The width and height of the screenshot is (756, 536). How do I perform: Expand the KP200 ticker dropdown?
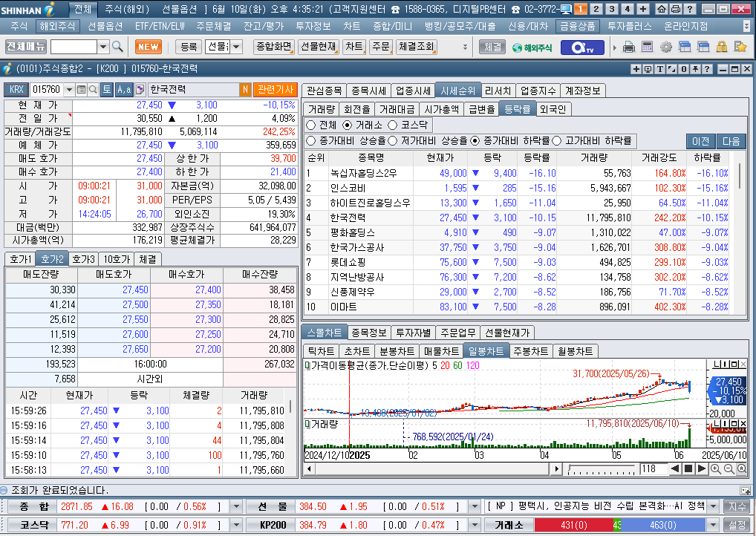(475, 525)
